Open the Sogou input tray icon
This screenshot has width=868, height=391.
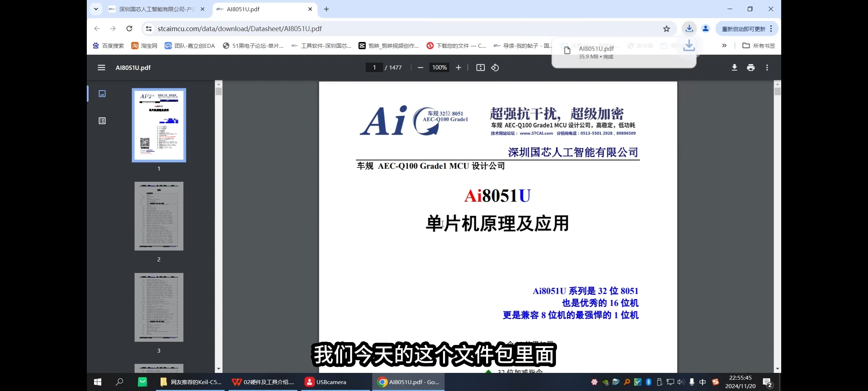click(715, 382)
